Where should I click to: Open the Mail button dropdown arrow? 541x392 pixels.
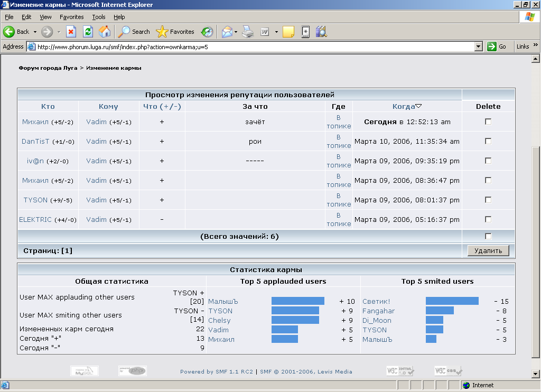(236, 32)
